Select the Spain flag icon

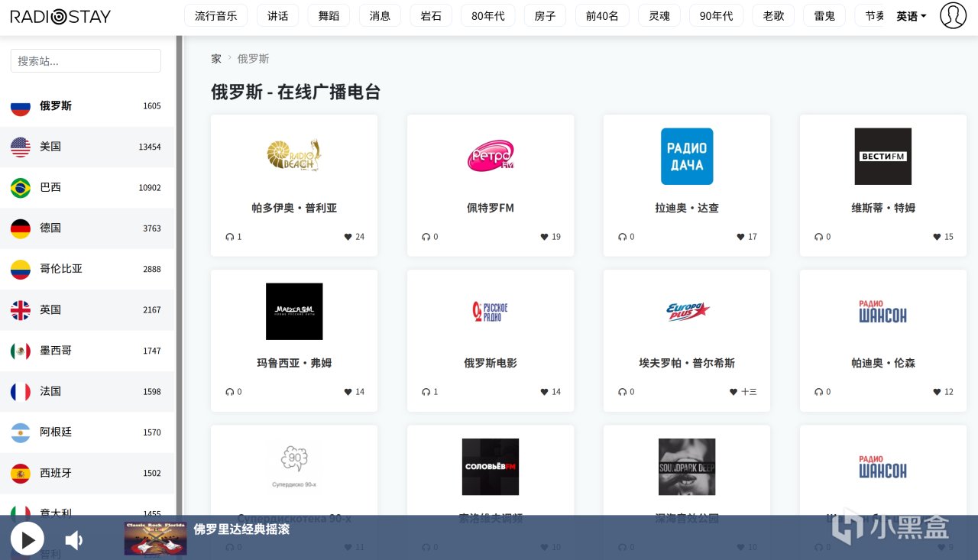click(x=21, y=473)
